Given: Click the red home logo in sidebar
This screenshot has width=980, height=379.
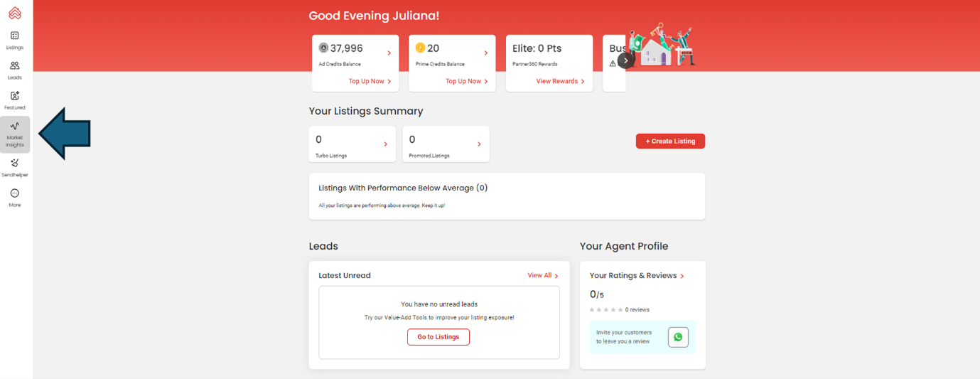Looking at the screenshot, I should 14,13.
